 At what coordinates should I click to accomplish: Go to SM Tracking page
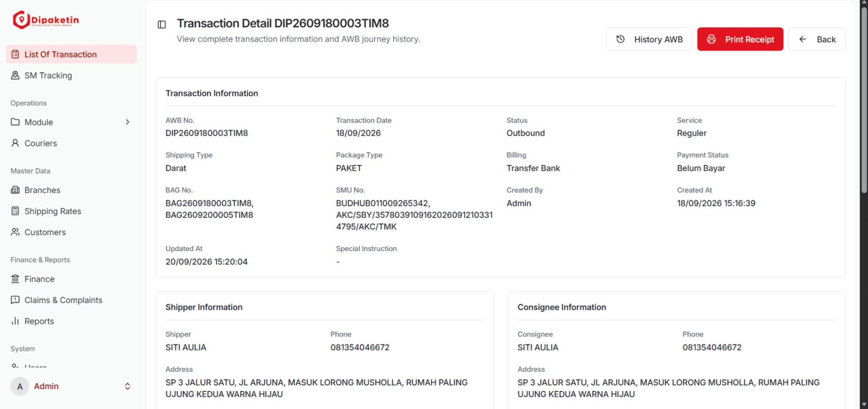tap(71, 75)
